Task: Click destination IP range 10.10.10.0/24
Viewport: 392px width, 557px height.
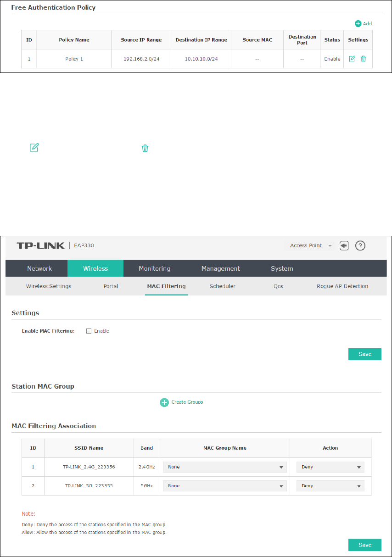Action: [x=201, y=59]
